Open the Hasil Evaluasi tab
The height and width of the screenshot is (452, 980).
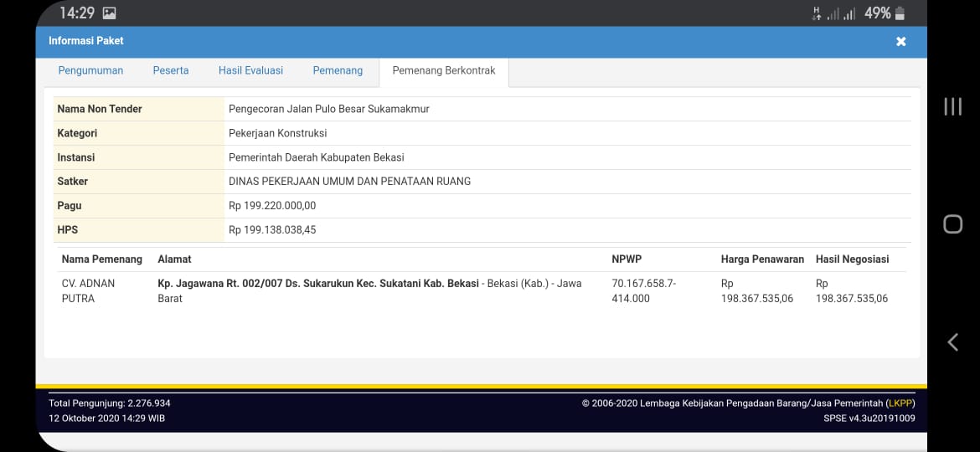[250, 70]
